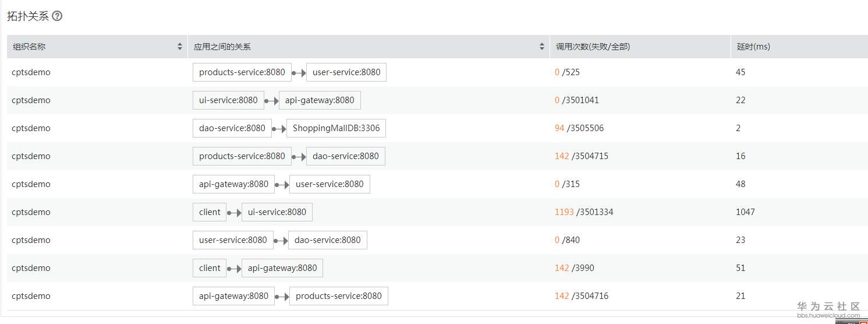Image resolution: width=868 pixels, height=324 pixels.
Task: Sort by 应用之间的关系 column arrow
Action: (542, 47)
